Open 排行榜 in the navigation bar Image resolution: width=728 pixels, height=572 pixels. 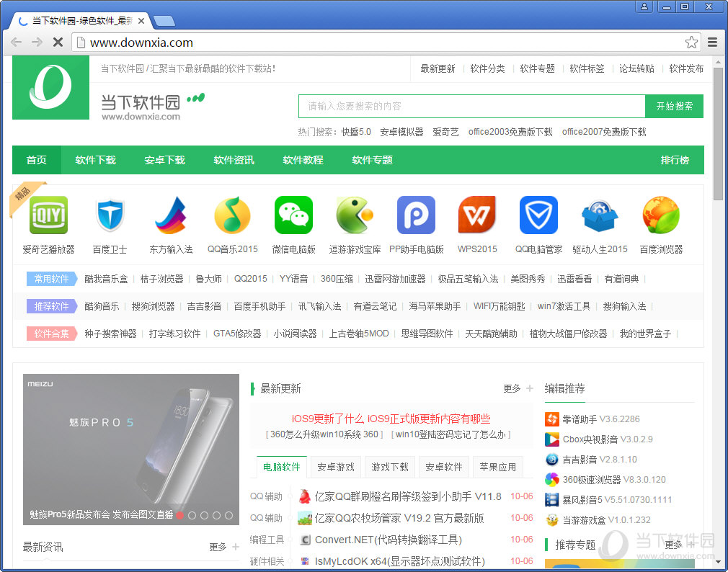pyautogui.click(x=675, y=160)
